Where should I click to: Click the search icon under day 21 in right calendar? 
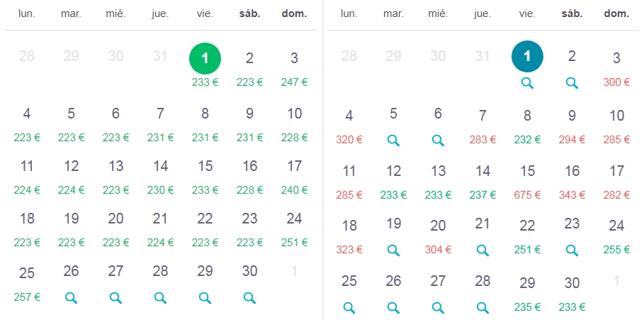click(x=482, y=250)
